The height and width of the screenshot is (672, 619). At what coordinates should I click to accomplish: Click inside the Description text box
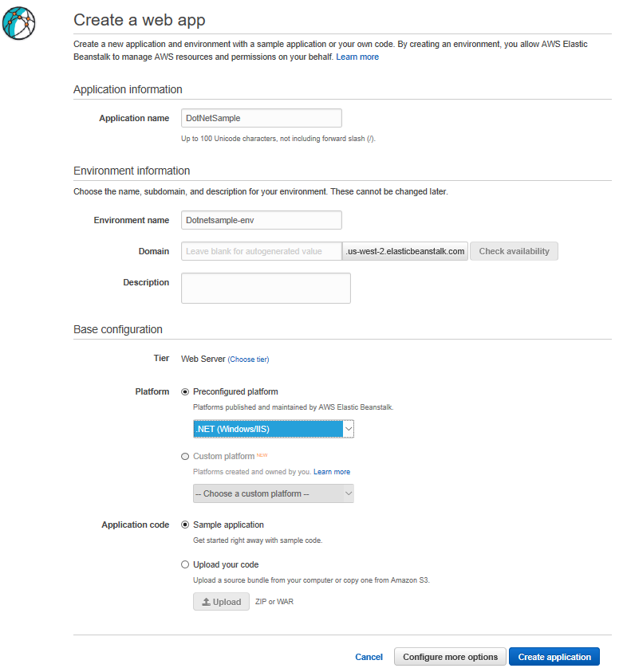[266, 288]
